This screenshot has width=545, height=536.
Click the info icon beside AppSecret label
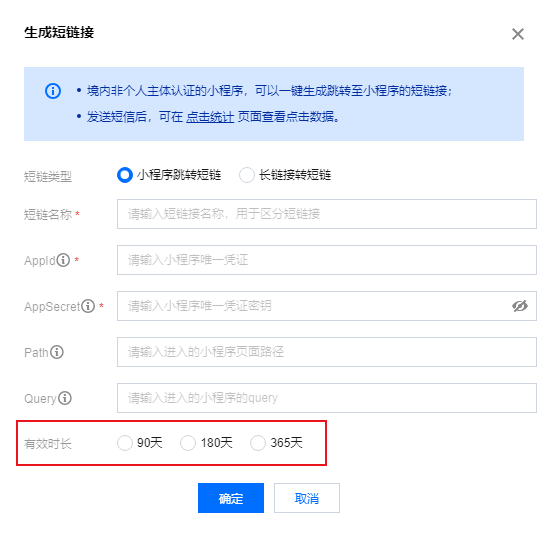coord(88,306)
